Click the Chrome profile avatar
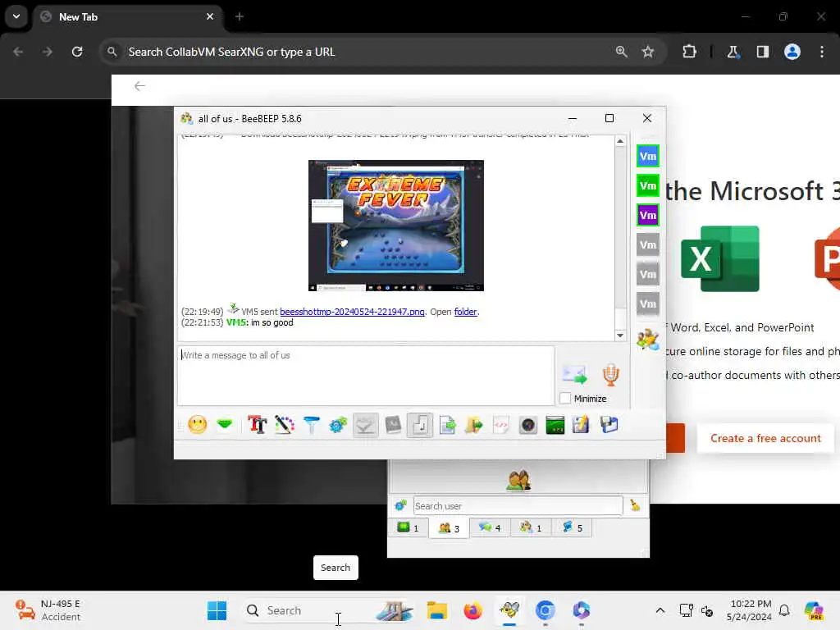Image resolution: width=840 pixels, height=630 pixels. click(x=792, y=52)
